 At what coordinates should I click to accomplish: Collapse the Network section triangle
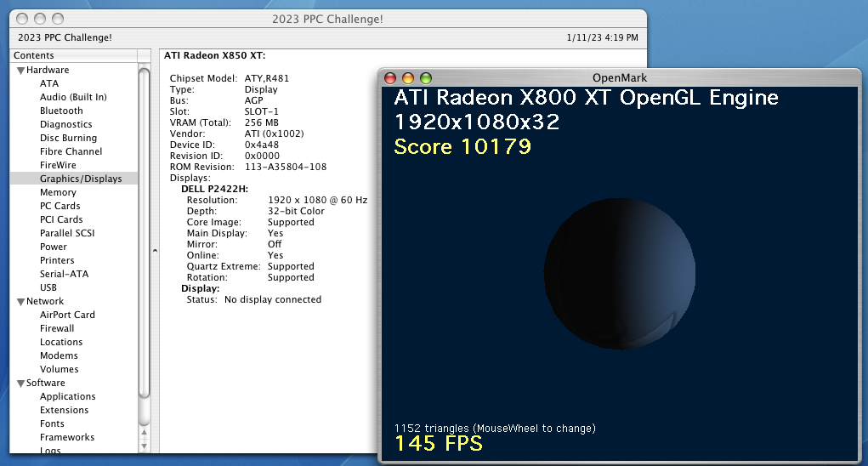(20, 302)
